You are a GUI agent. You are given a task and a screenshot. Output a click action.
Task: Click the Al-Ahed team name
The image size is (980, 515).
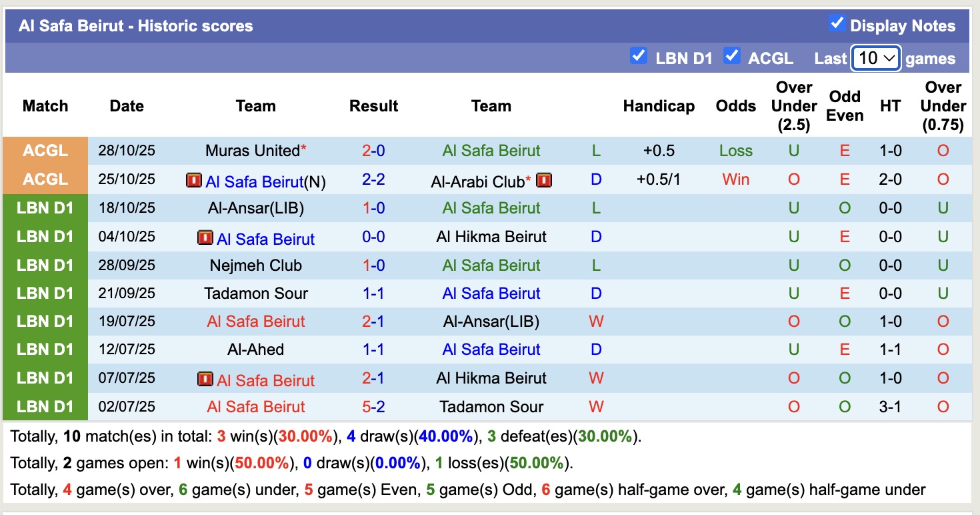(x=256, y=350)
